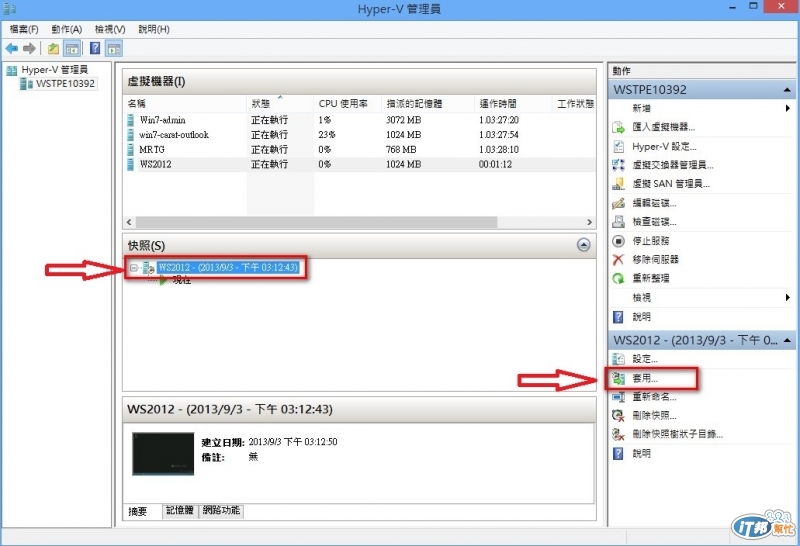Screen dimensions: 800x546
Task: Click the 套用 apply snapshot icon
Action: 618,378
